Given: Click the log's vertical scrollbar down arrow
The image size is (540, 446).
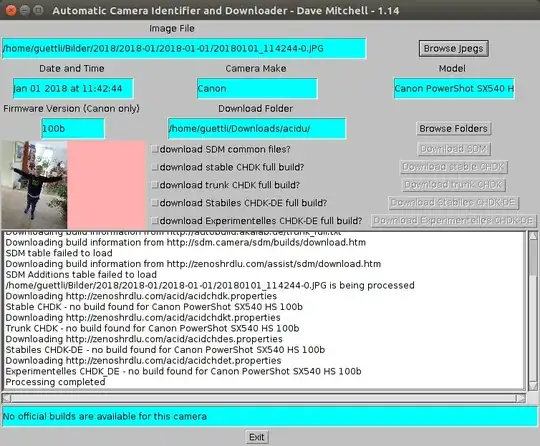Looking at the screenshot, I should [533, 386].
